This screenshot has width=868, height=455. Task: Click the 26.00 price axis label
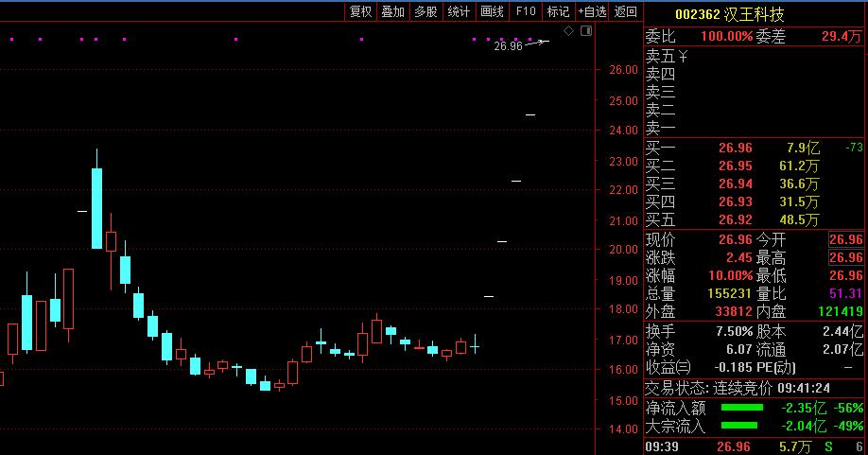coord(623,70)
